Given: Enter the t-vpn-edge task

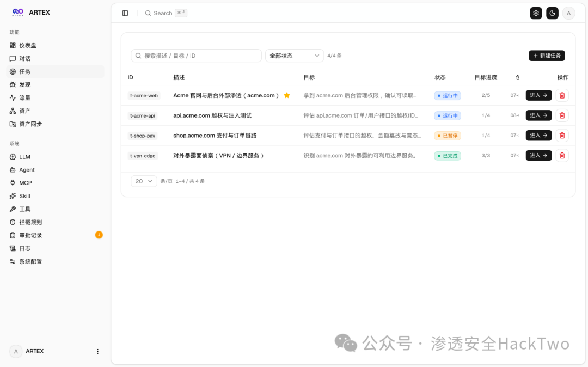Looking at the screenshot, I should click(x=538, y=156).
